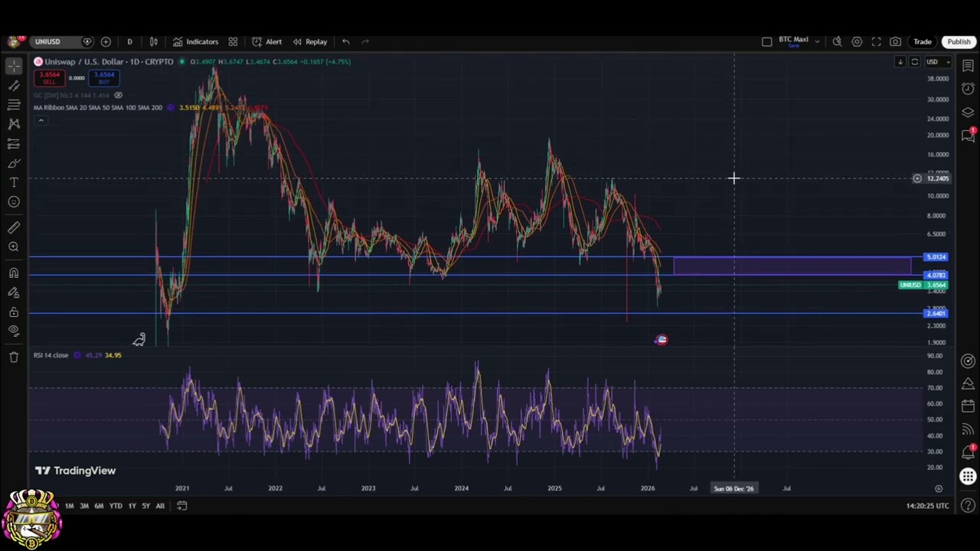Toggle magnet mode in left toolbar

click(x=14, y=273)
